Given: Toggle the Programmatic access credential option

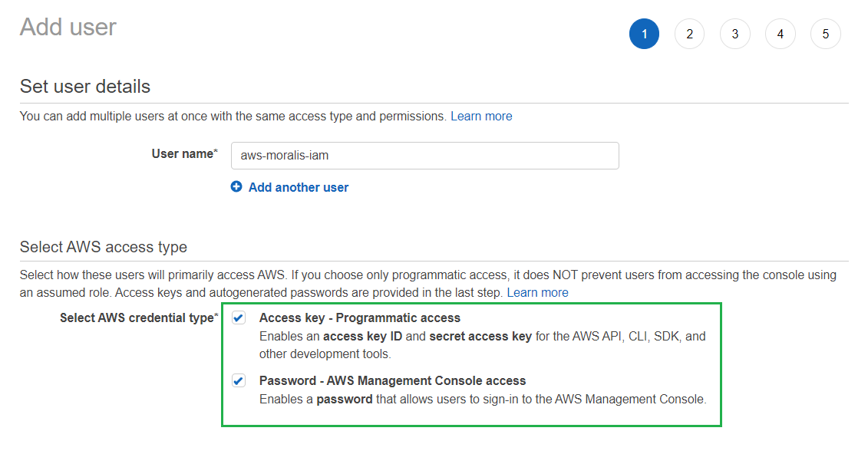Looking at the screenshot, I should pyautogui.click(x=239, y=317).
